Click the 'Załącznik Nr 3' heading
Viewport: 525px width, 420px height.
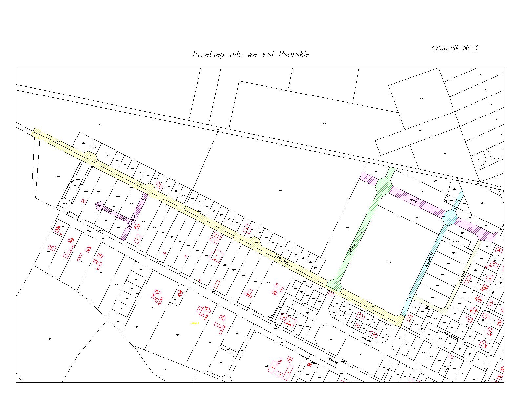point(454,48)
